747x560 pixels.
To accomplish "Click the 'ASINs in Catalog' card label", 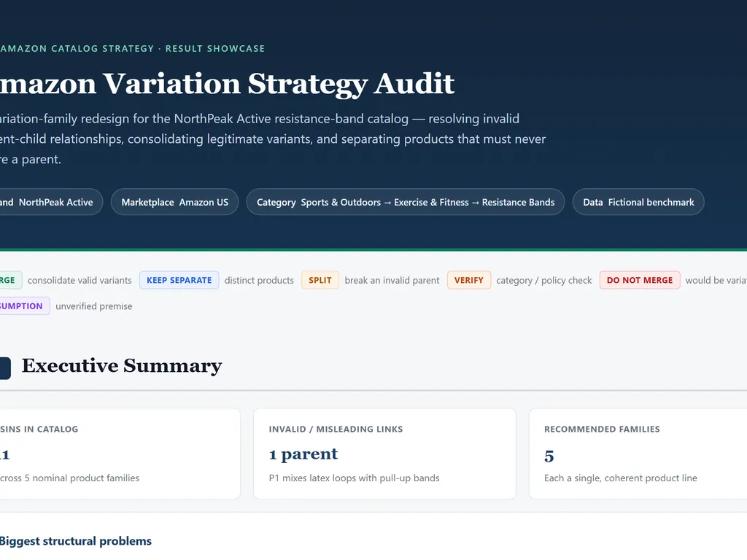I will click(39, 429).
